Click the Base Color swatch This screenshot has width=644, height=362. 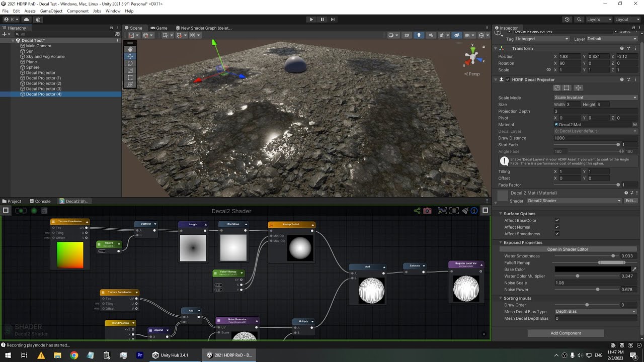(x=593, y=269)
